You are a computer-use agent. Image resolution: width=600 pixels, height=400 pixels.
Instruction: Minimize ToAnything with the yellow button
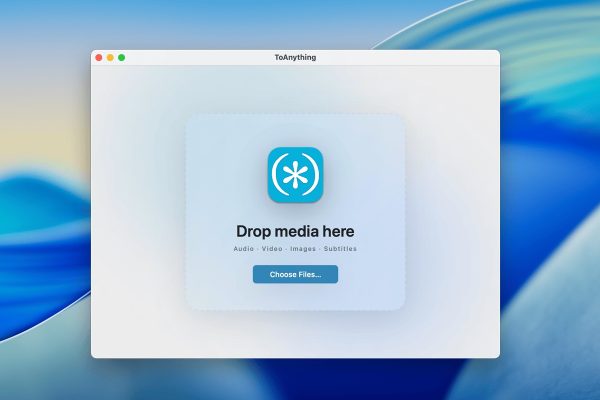point(110,57)
